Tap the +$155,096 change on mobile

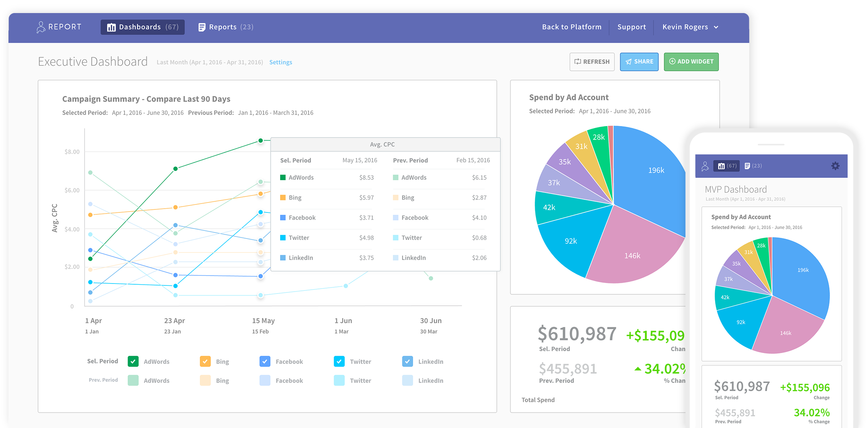click(x=805, y=387)
